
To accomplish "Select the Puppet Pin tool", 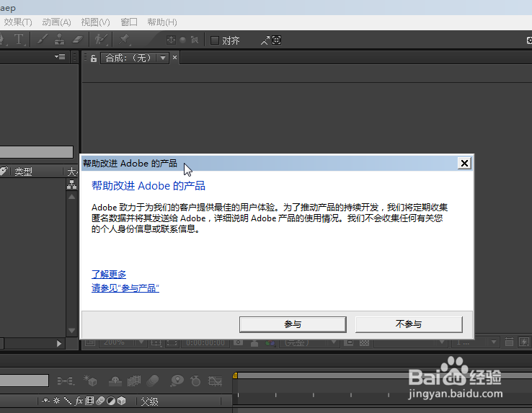I will [x=124, y=40].
